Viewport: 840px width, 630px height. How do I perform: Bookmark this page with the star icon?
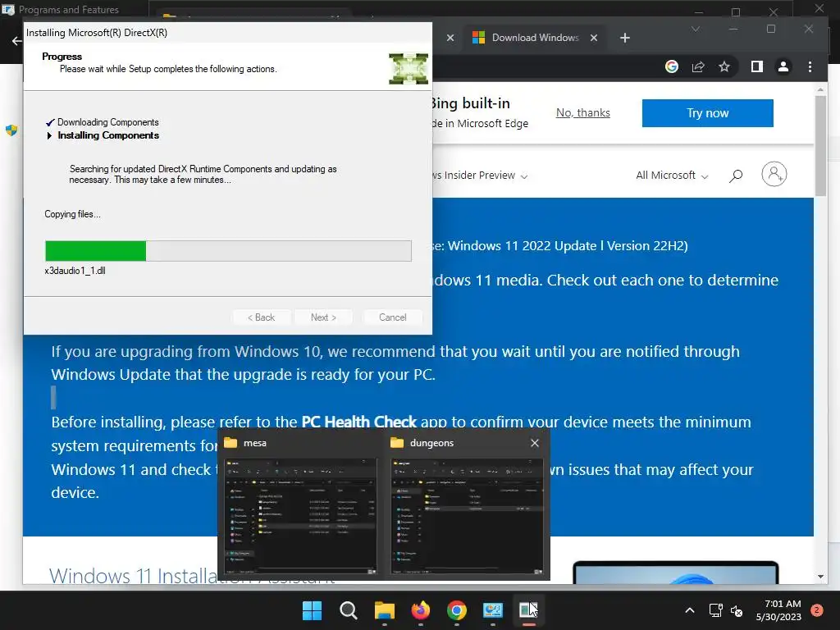point(724,66)
